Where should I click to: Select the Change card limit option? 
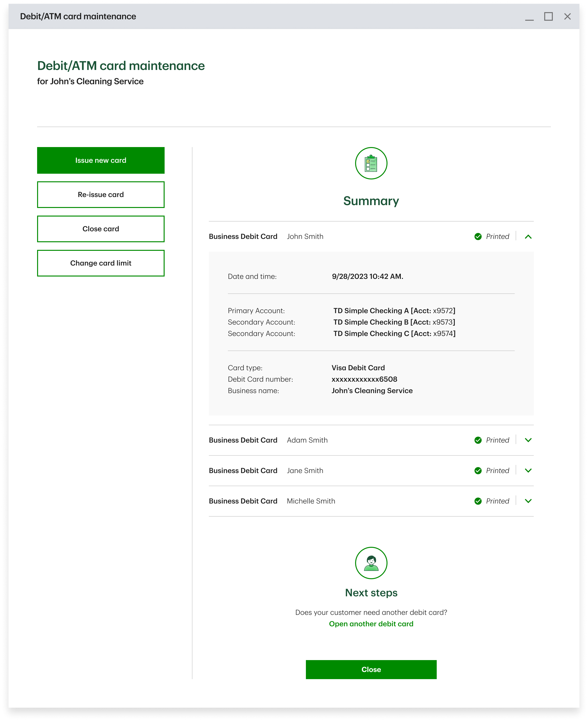(x=101, y=263)
